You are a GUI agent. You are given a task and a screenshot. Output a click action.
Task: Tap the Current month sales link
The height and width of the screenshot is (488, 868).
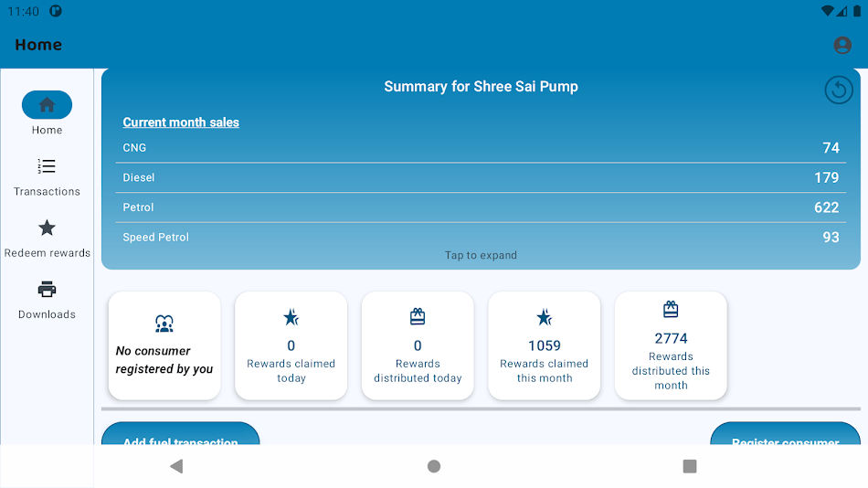181,122
